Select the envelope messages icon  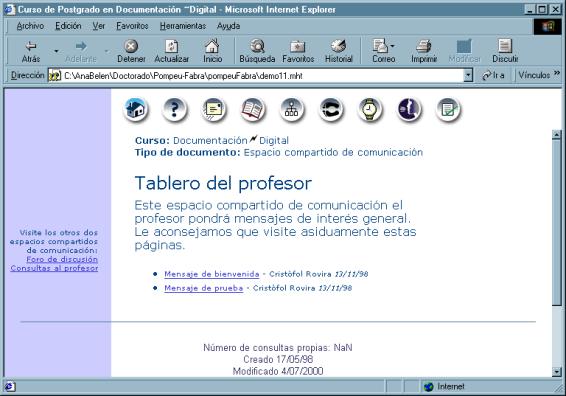pyautogui.click(x=214, y=109)
